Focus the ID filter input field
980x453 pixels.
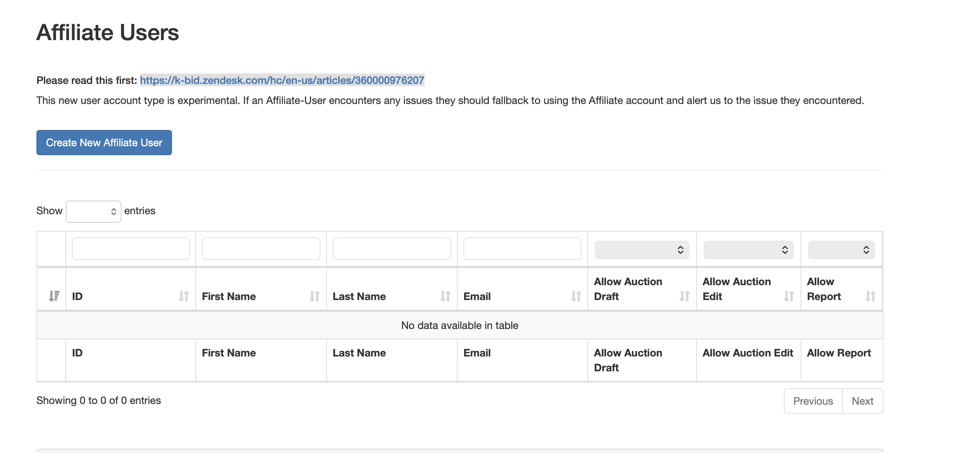point(130,249)
